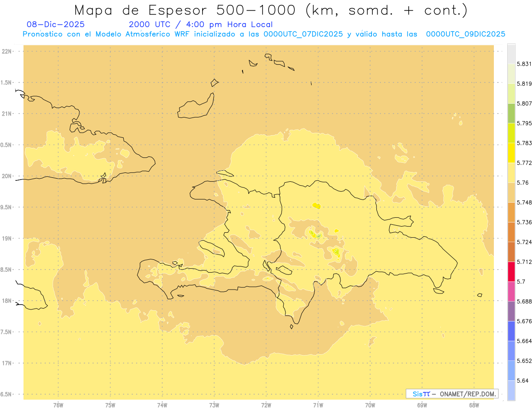Select the 5.748 legend value
Screen dimensions: 532x411
click(524, 202)
